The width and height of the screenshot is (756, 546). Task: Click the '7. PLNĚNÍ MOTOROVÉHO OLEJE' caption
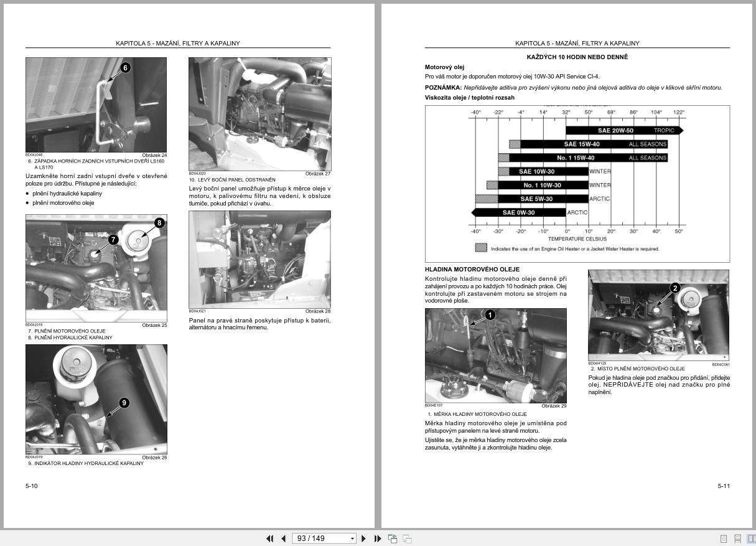67,331
